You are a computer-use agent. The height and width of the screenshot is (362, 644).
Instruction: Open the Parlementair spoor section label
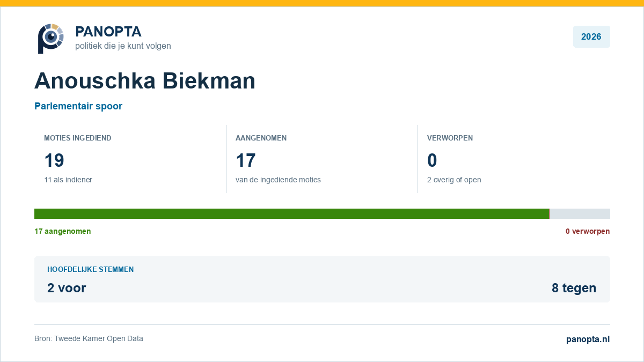pyautogui.click(x=78, y=106)
